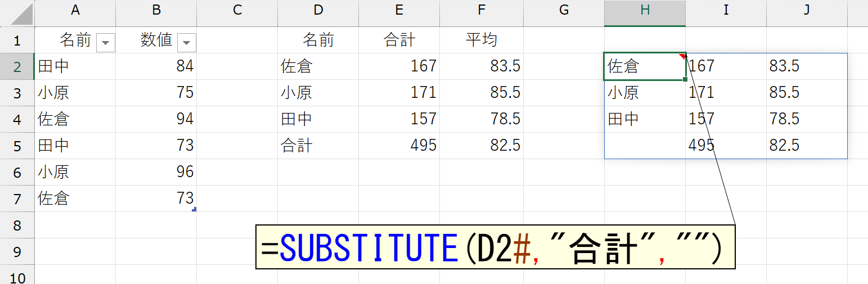This screenshot has height=284, width=868.
Task: Click the 合計 header in cell E1
Action: (399, 40)
